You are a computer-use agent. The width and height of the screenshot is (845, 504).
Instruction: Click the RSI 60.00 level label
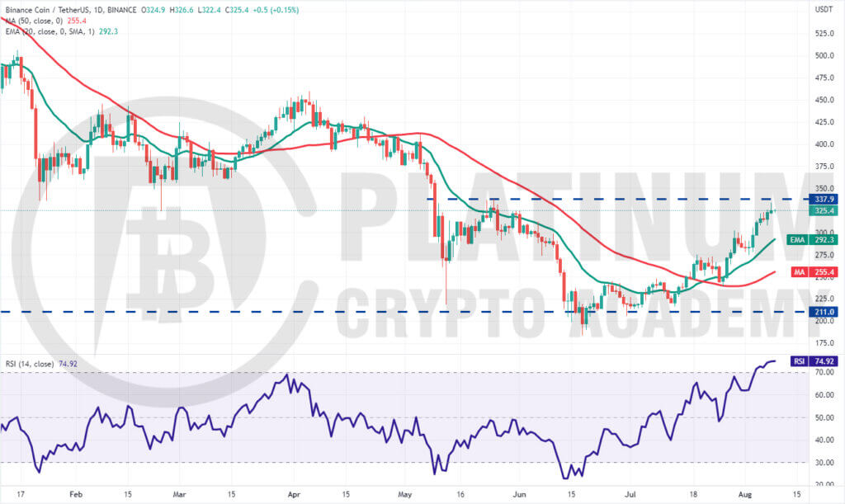824,394
